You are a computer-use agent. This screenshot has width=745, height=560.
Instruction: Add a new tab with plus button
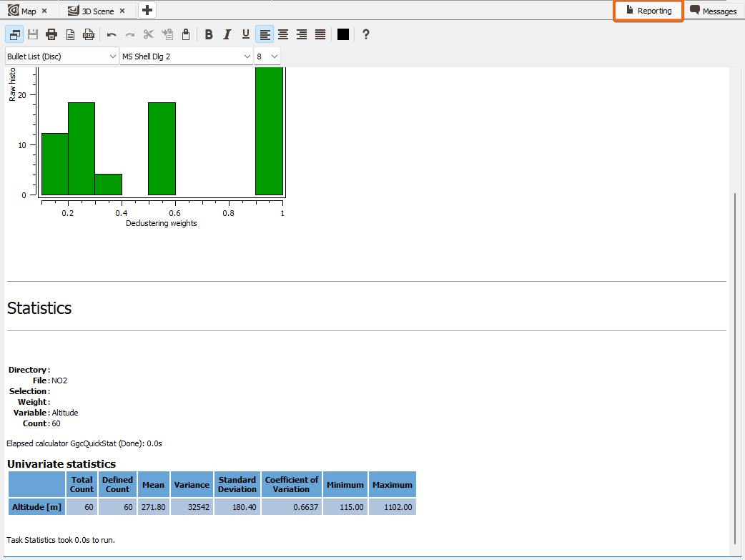(x=147, y=10)
